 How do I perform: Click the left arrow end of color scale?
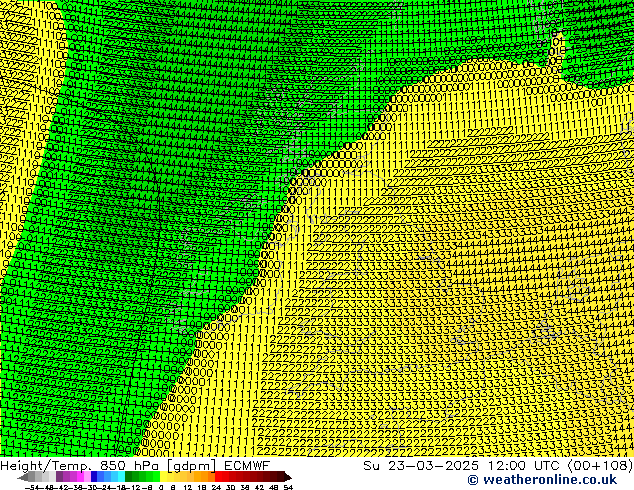tap(23, 477)
